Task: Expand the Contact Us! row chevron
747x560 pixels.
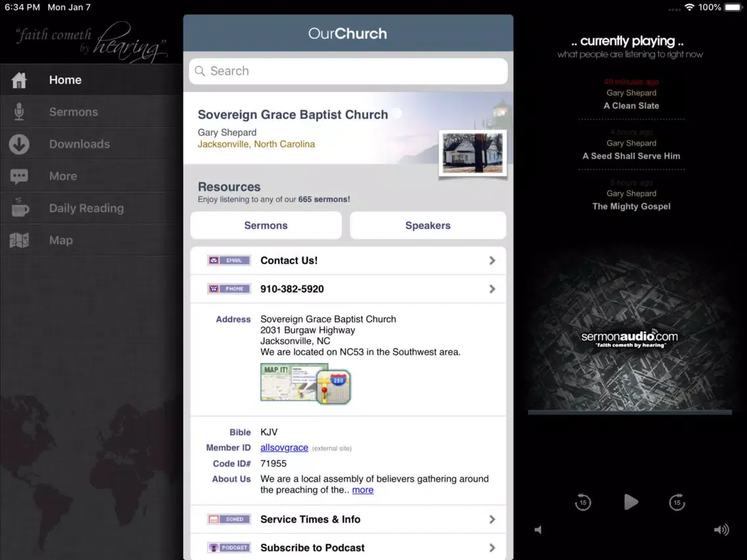Action: (x=492, y=260)
